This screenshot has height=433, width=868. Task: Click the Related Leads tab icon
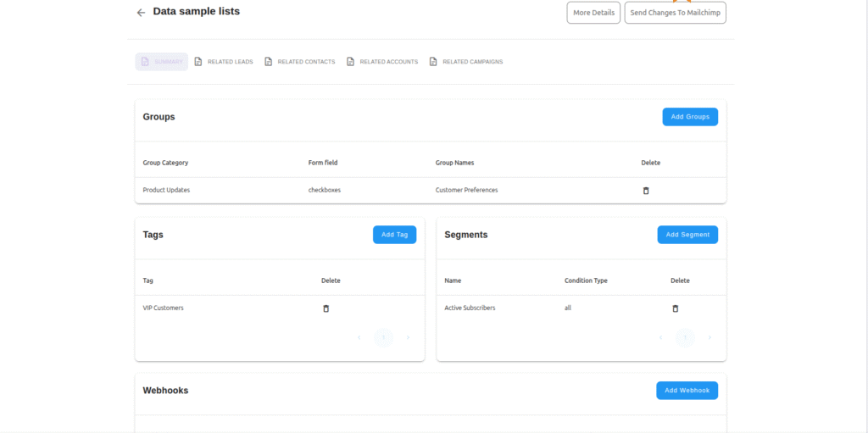pos(198,62)
